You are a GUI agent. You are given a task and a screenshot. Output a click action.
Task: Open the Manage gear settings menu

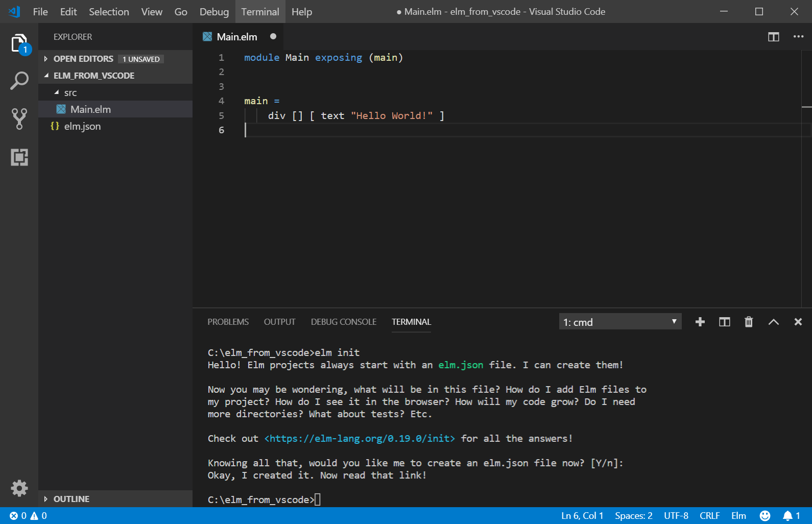19,488
